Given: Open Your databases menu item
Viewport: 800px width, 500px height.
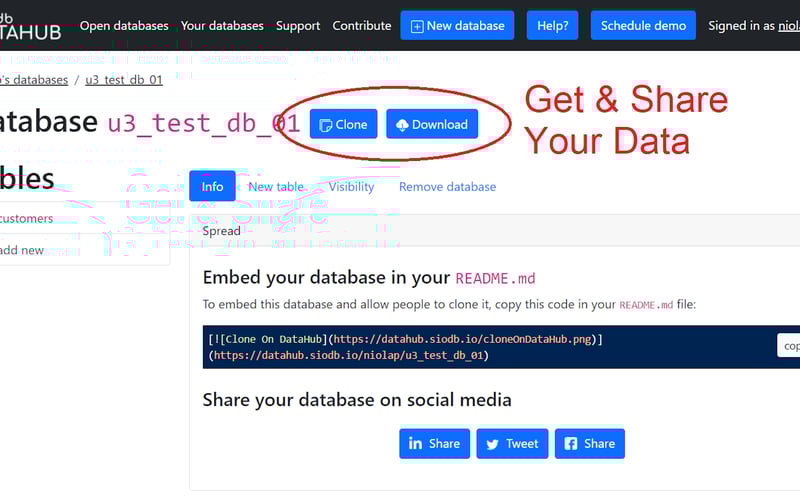Looking at the screenshot, I should [222, 26].
